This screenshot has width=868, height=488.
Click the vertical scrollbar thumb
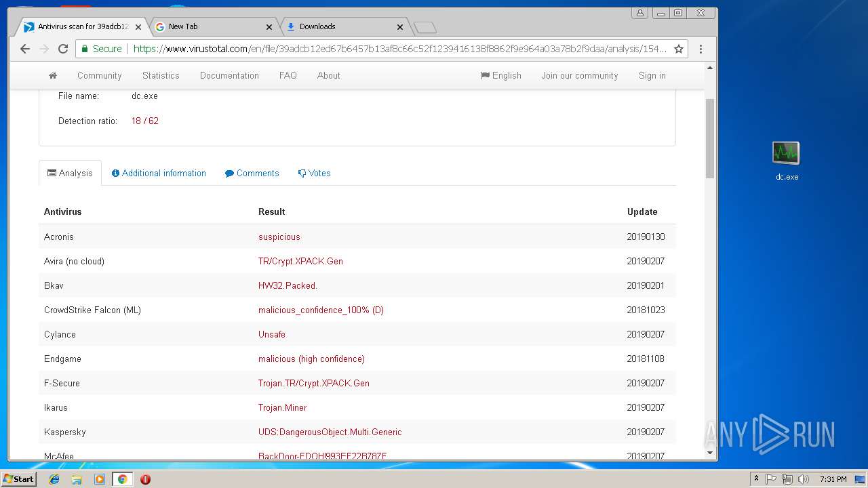pyautogui.click(x=710, y=139)
